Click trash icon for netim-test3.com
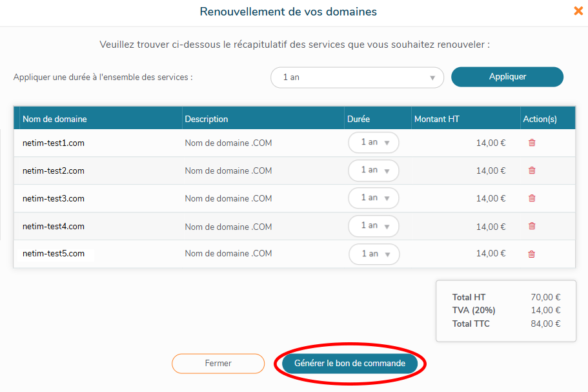The height and width of the screenshot is (392, 588). click(532, 198)
